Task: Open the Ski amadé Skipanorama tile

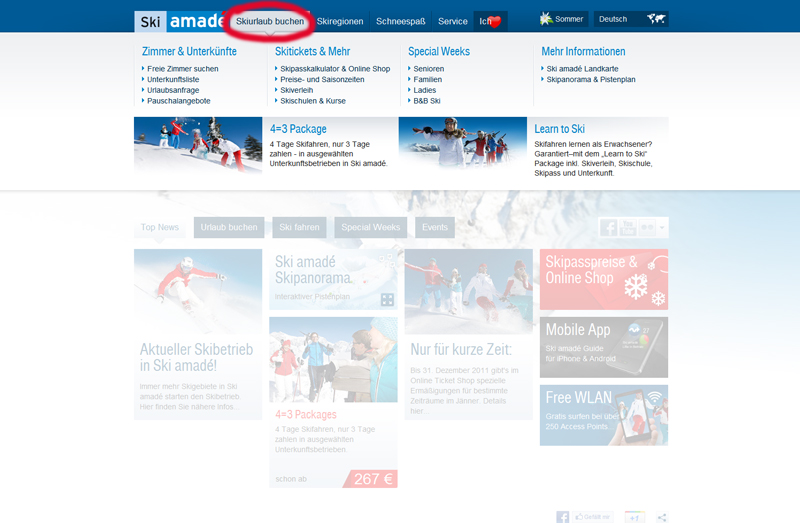Action: [x=333, y=279]
